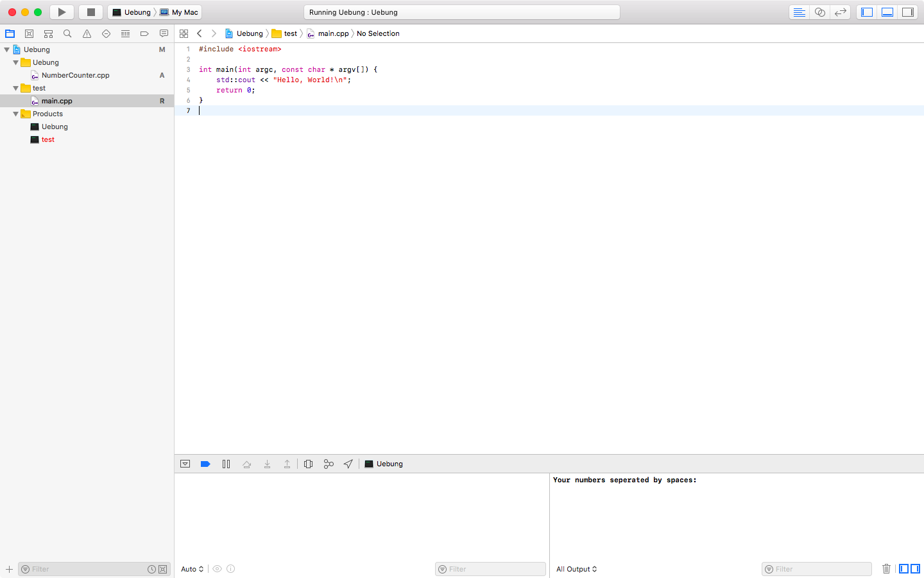
Task: Open the All Output dropdown
Action: (576, 569)
